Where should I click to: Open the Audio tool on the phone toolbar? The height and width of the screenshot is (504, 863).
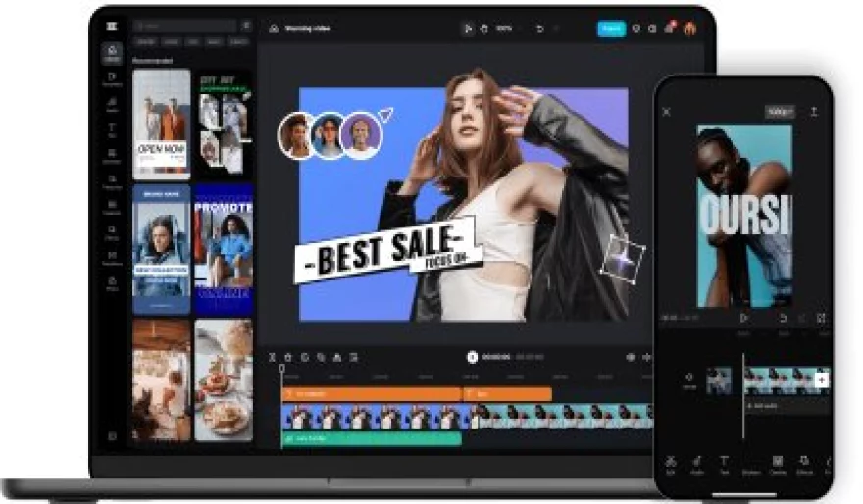point(697,465)
